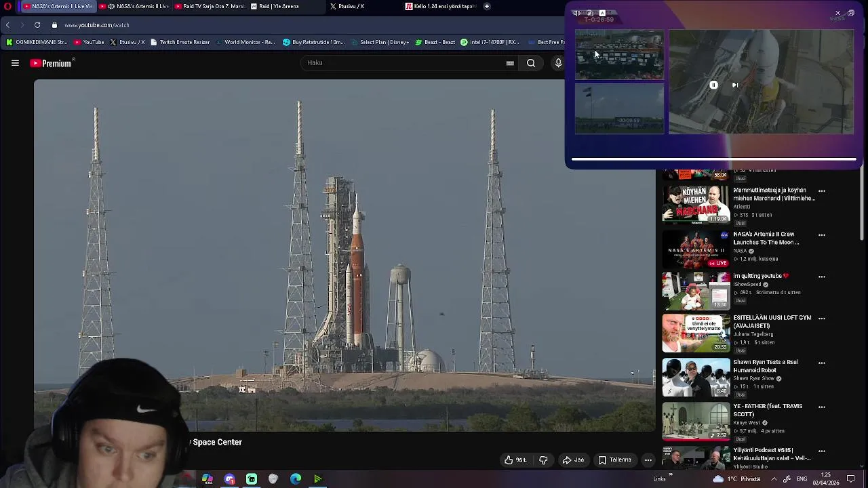Open notification center icon in taskbar
The height and width of the screenshot is (488, 868).
[851, 479]
